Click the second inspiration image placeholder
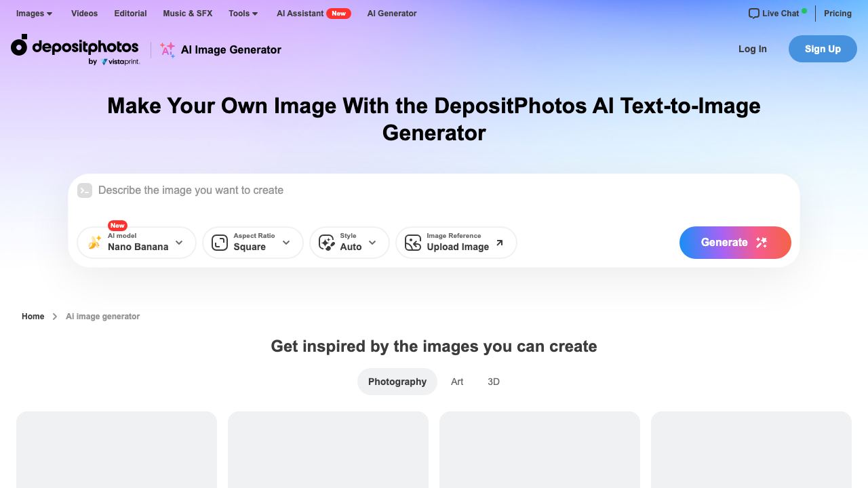 (328, 449)
